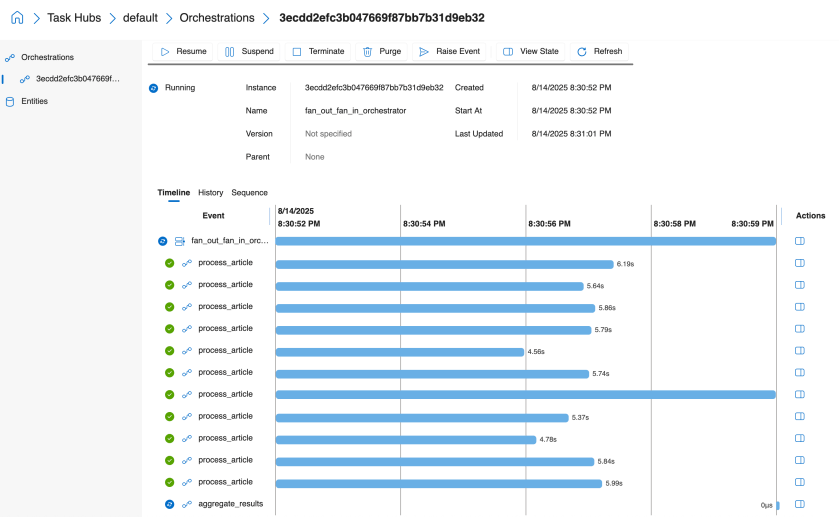Click the Resume button

pyautogui.click(x=183, y=51)
